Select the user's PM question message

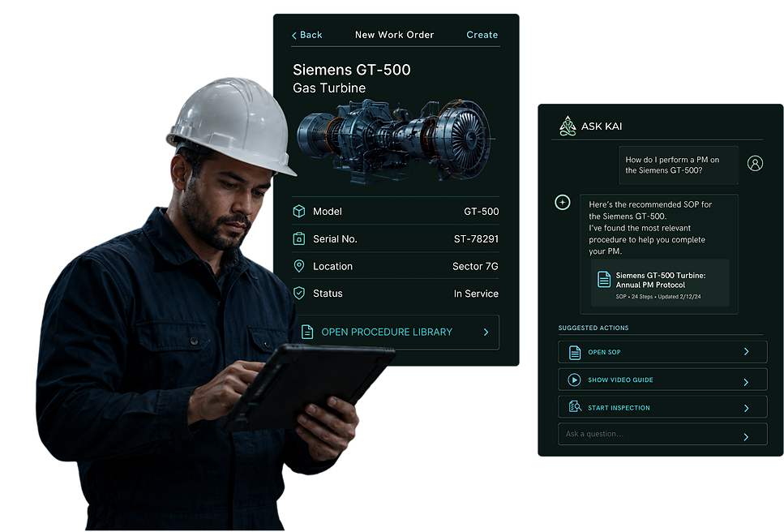[679, 165]
